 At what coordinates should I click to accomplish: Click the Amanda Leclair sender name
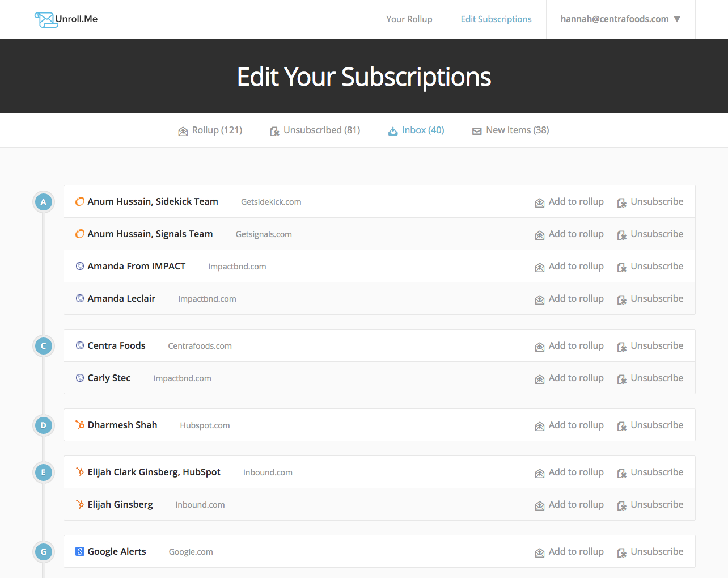click(121, 299)
